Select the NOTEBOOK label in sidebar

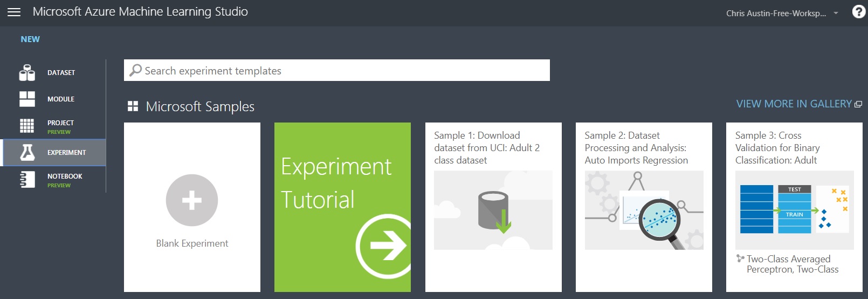(x=65, y=176)
